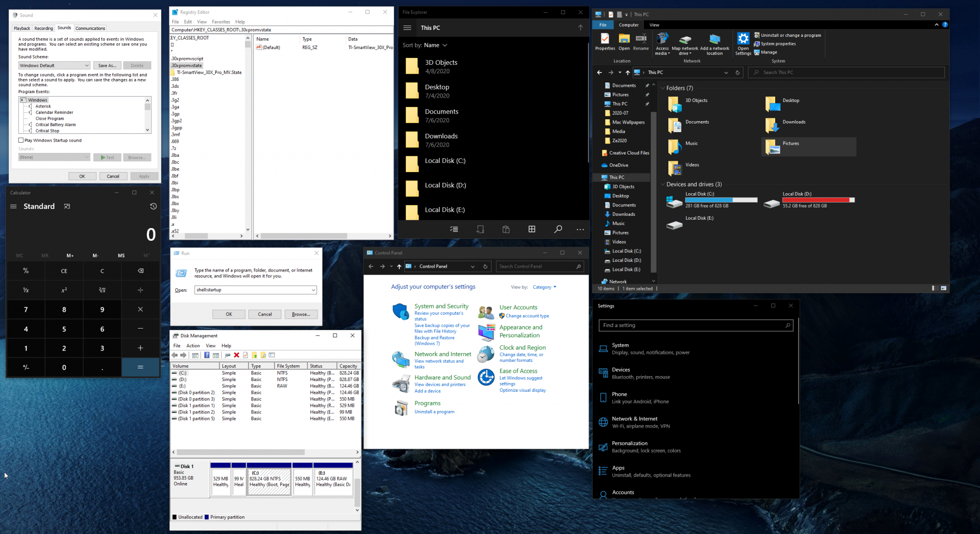Open calculator history clock icon
980x534 pixels.
(153, 206)
